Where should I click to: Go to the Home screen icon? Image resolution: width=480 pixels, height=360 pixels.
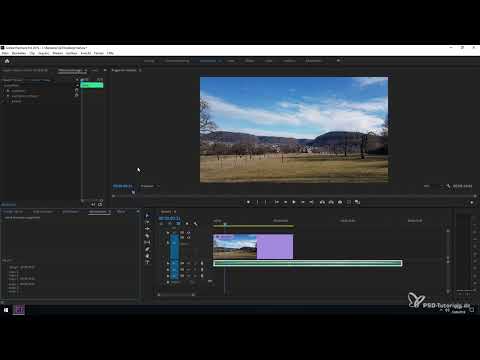7,61
